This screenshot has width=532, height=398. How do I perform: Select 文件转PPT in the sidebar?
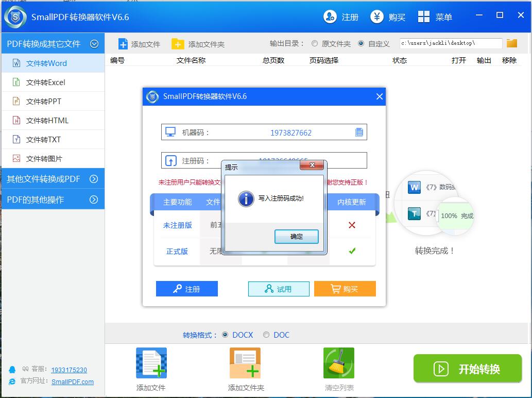click(x=53, y=101)
